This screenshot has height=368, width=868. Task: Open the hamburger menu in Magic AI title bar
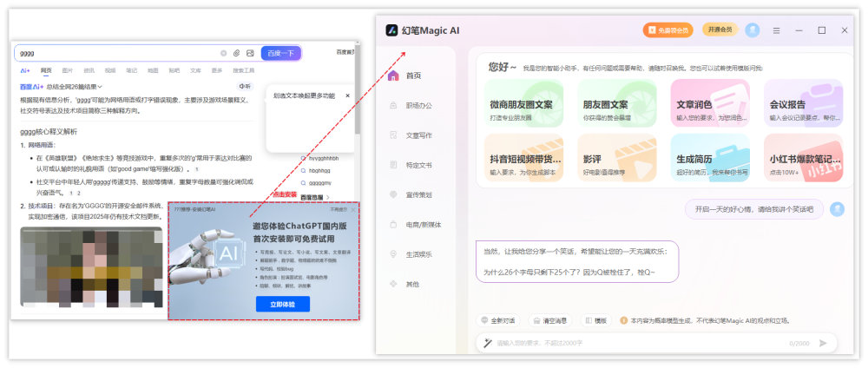point(776,30)
